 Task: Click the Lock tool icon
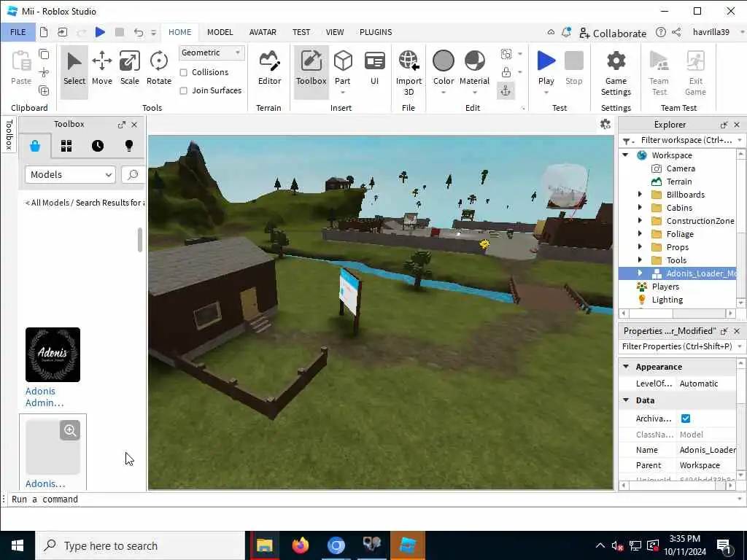tap(506, 72)
